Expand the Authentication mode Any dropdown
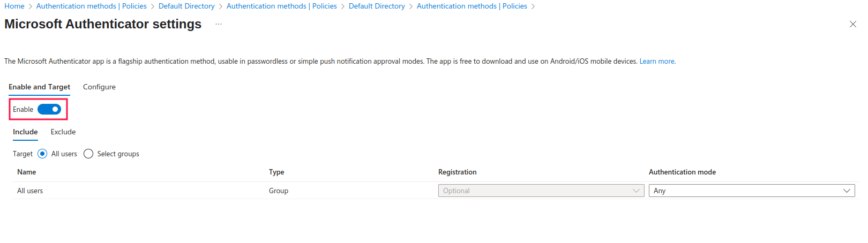Screen dimensions: 868x243 point(752,191)
